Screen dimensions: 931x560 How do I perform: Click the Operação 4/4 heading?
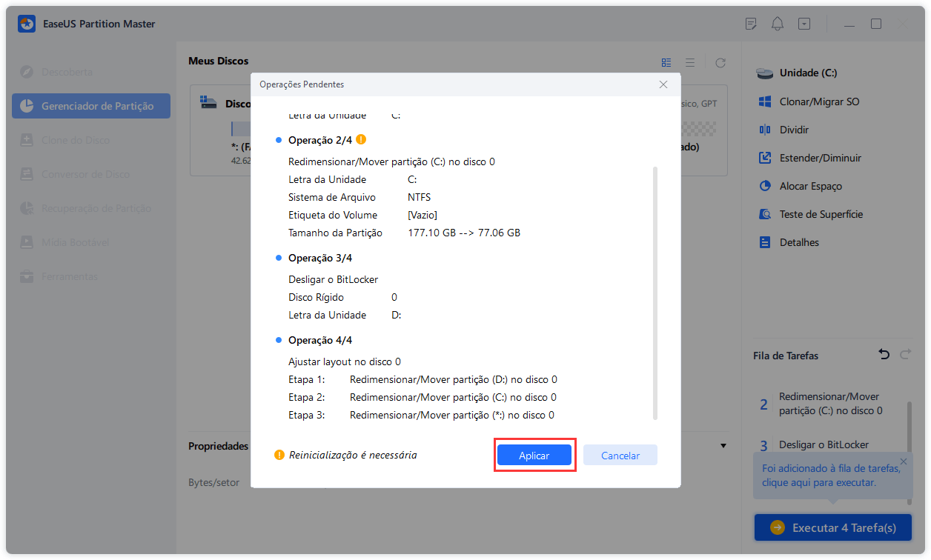click(x=320, y=340)
